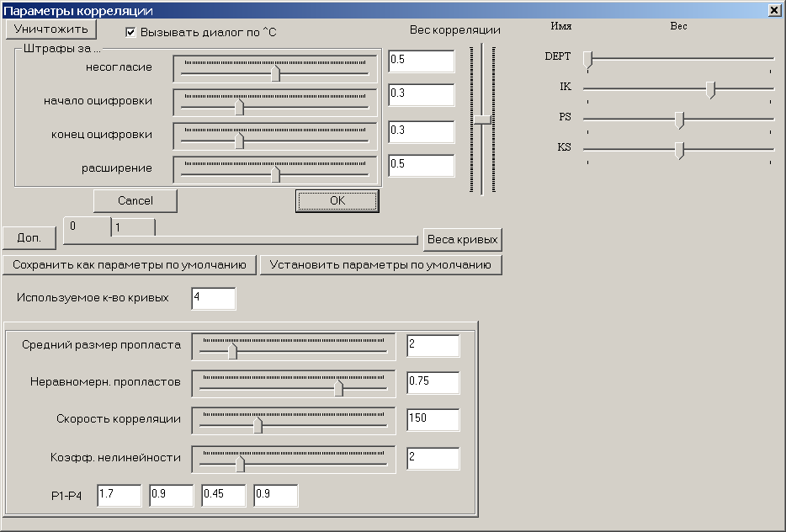Edit the Используемое к-во кривых field
Viewport: 786px width, 532px height.
pos(214,299)
